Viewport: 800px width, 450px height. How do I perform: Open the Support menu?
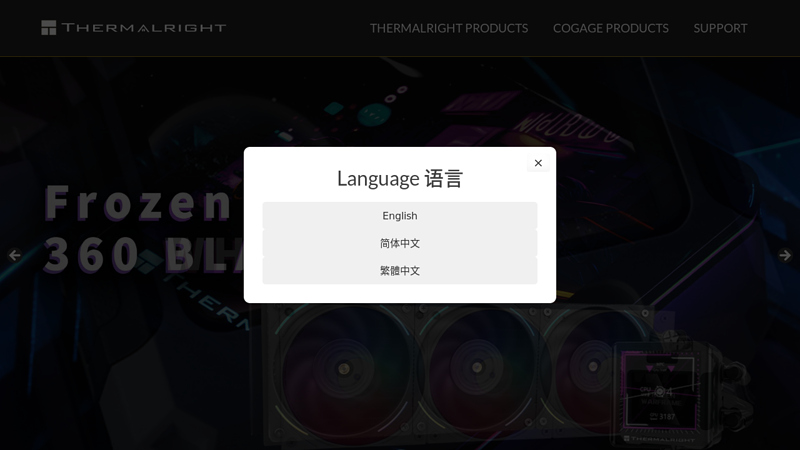point(720,28)
